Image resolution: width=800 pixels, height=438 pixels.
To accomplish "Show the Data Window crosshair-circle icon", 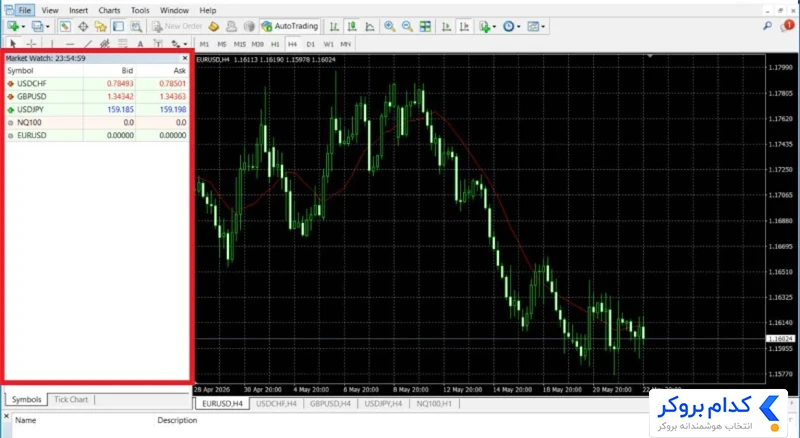I will point(83,27).
